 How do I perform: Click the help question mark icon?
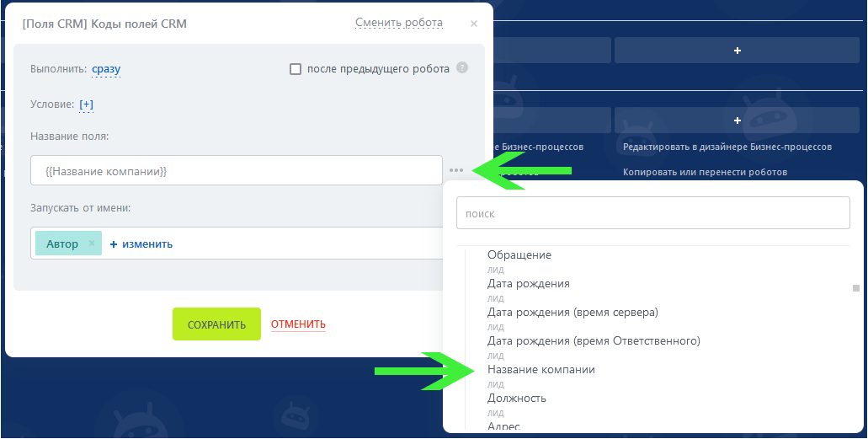[461, 68]
